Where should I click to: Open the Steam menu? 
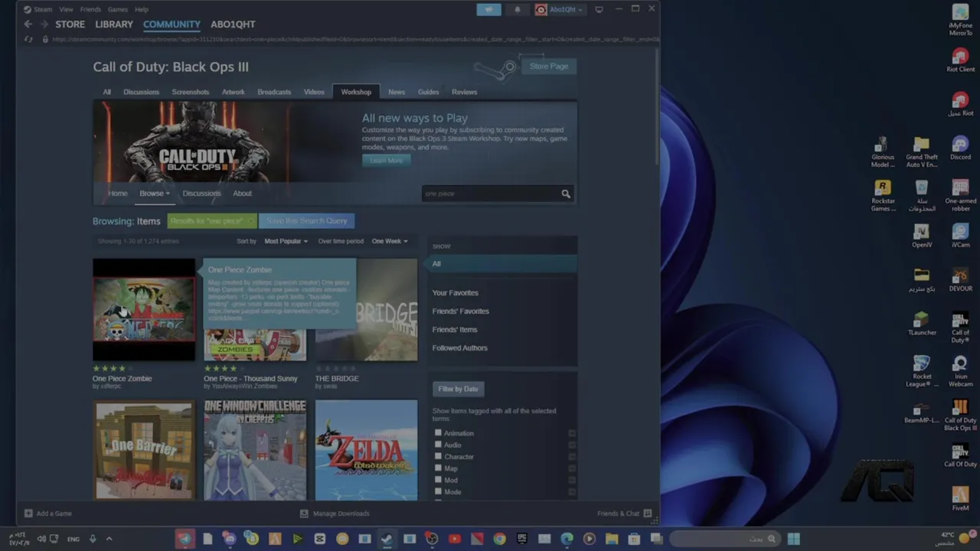click(38, 9)
